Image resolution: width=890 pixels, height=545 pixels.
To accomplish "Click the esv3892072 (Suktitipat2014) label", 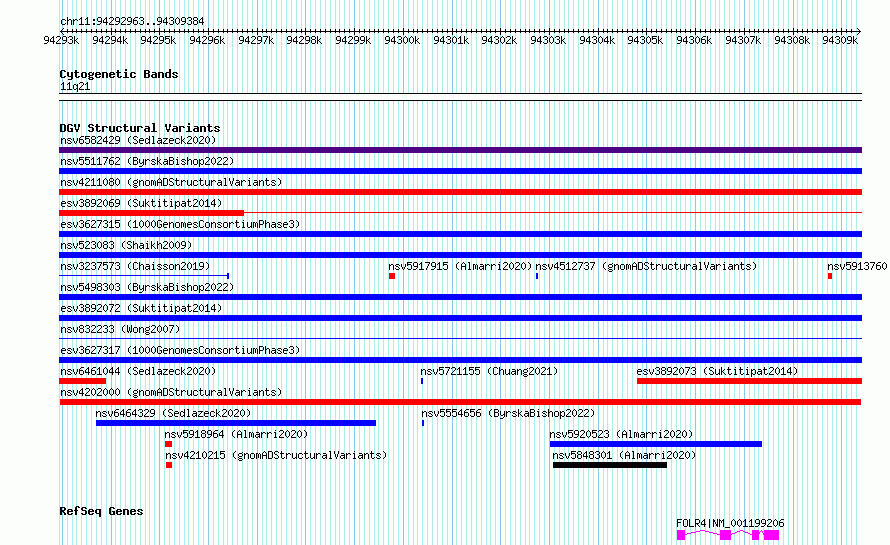I will click(x=141, y=308).
